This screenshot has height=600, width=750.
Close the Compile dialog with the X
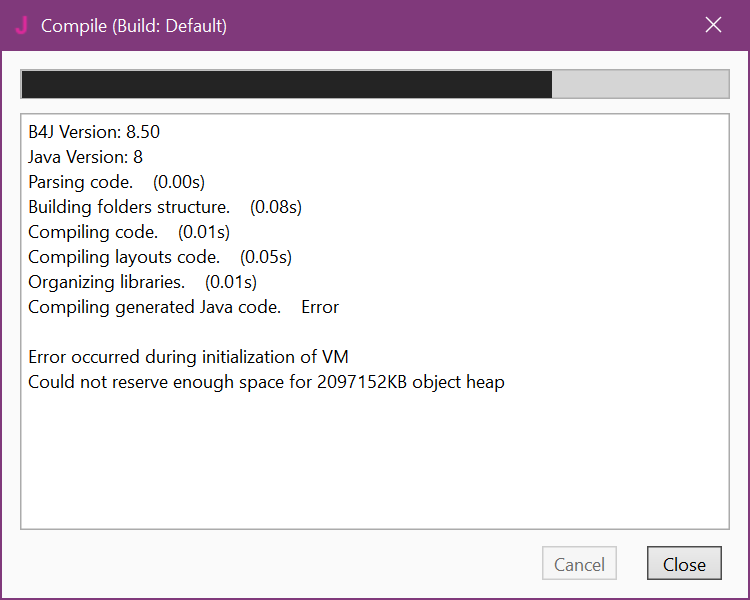[x=713, y=25]
